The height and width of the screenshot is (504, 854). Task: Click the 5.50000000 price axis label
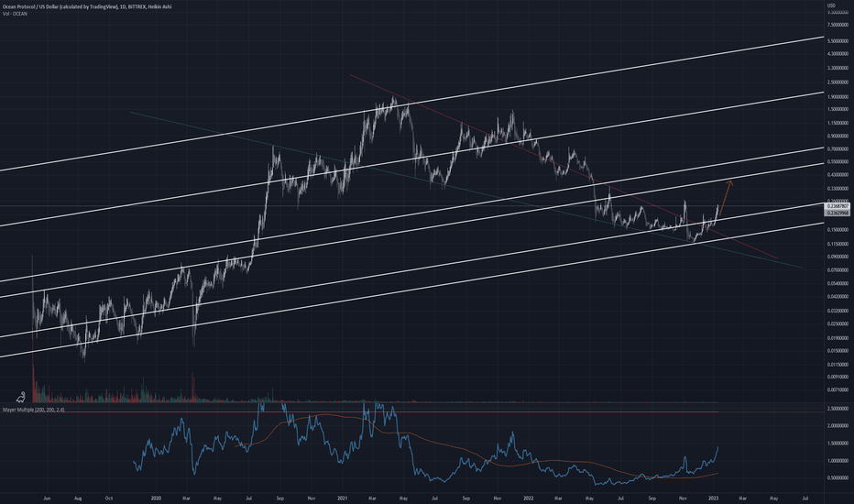[x=838, y=41]
